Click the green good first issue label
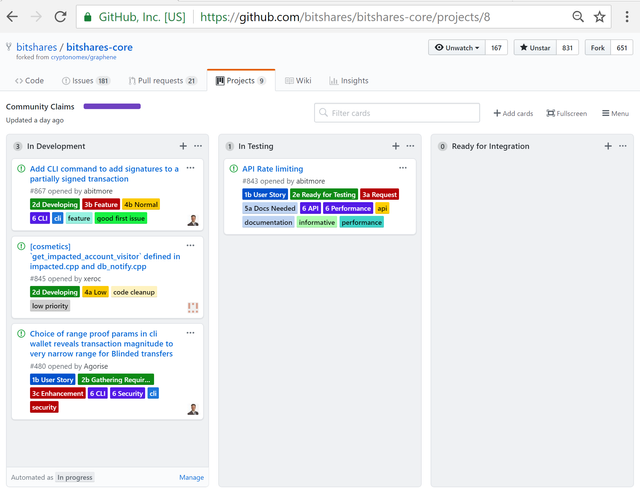The width and height of the screenshot is (640, 493). click(121, 218)
